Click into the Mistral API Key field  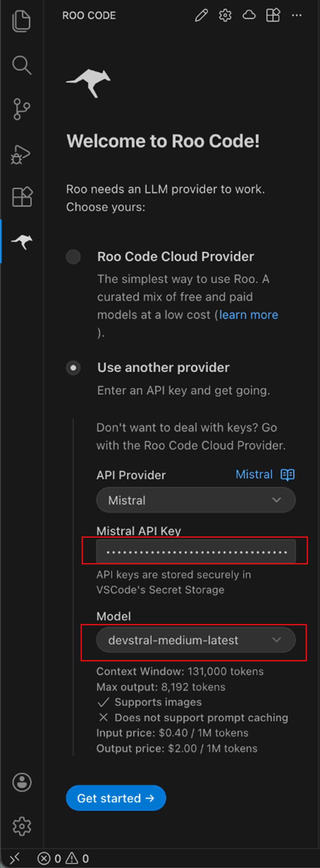[196, 552]
